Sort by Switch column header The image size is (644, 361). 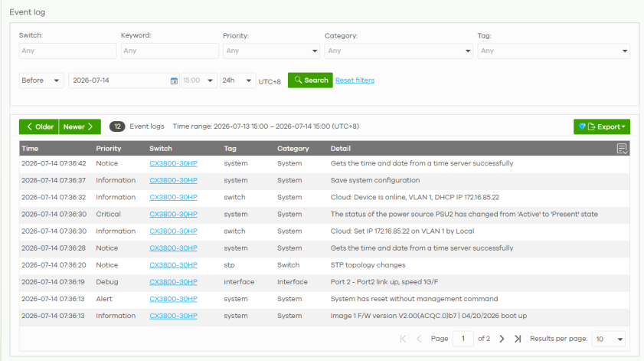coord(161,149)
